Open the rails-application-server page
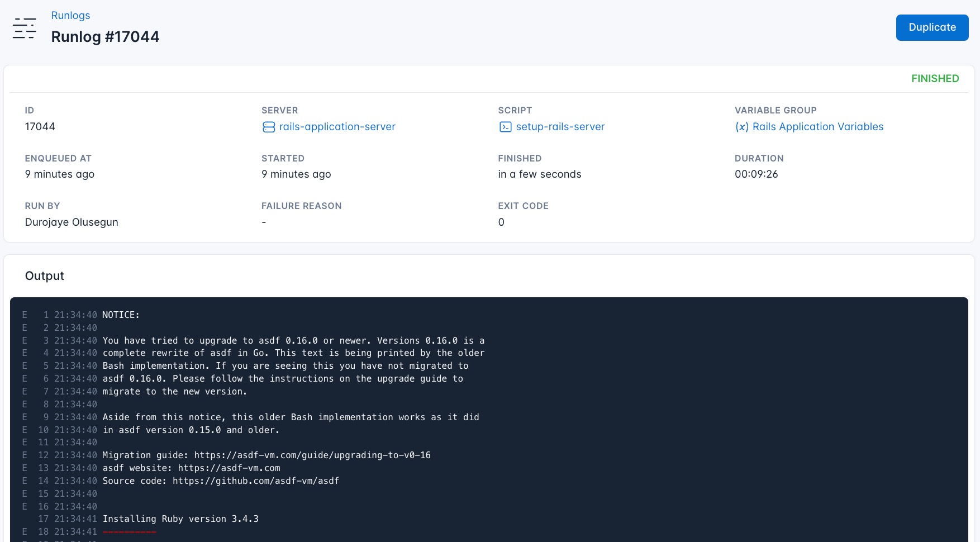The width and height of the screenshot is (980, 542). [x=337, y=127]
